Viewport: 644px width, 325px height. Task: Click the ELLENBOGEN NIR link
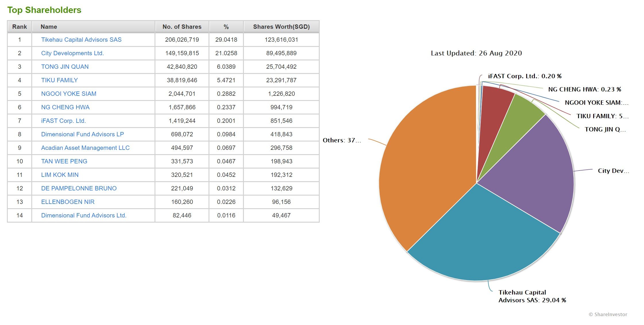click(x=68, y=202)
